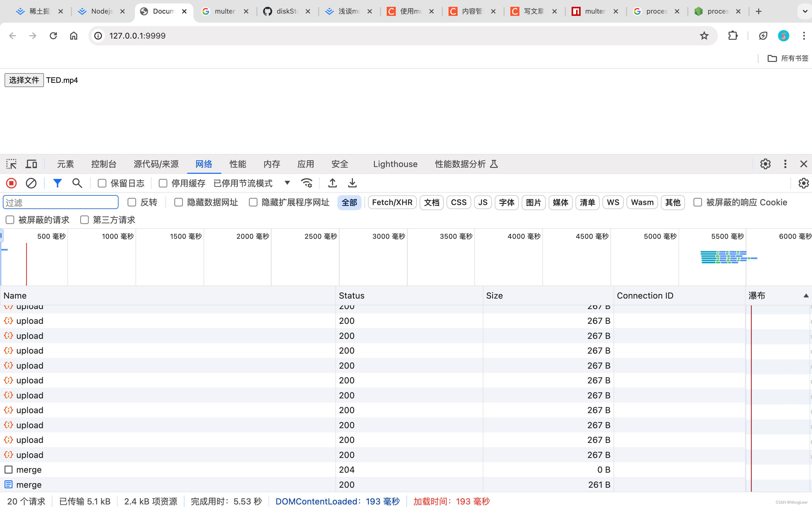Click the 过滤 filter input field

click(x=61, y=202)
